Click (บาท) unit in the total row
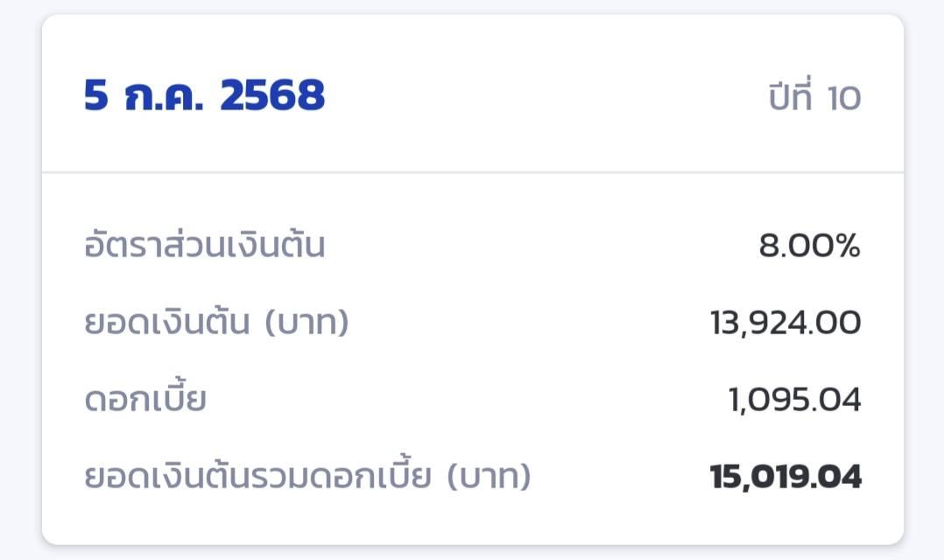 pyautogui.click(x=489, y=476)
